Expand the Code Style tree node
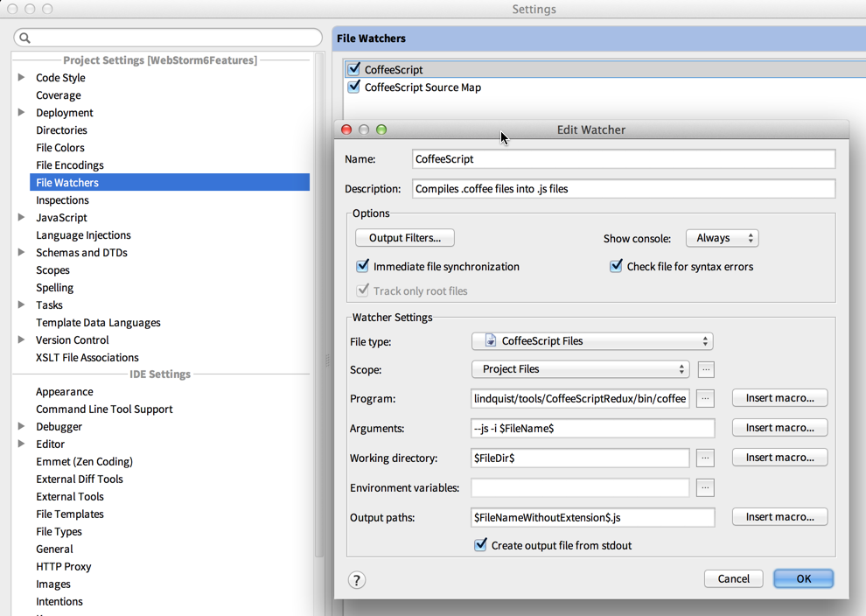Viewport: 866px width, 616px height. tap(22, 77)
